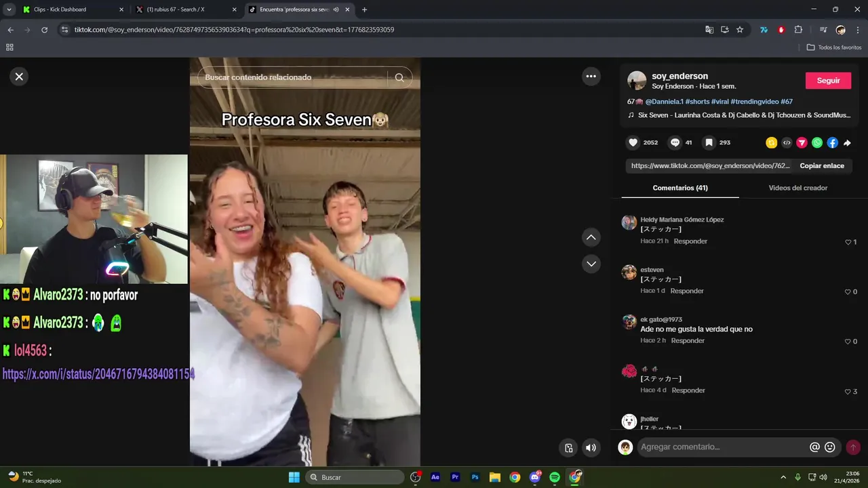Insert a mention with the @ icon
Viewport: 868px width, 488px height.
pyautogui.click(x=814, y=447)
